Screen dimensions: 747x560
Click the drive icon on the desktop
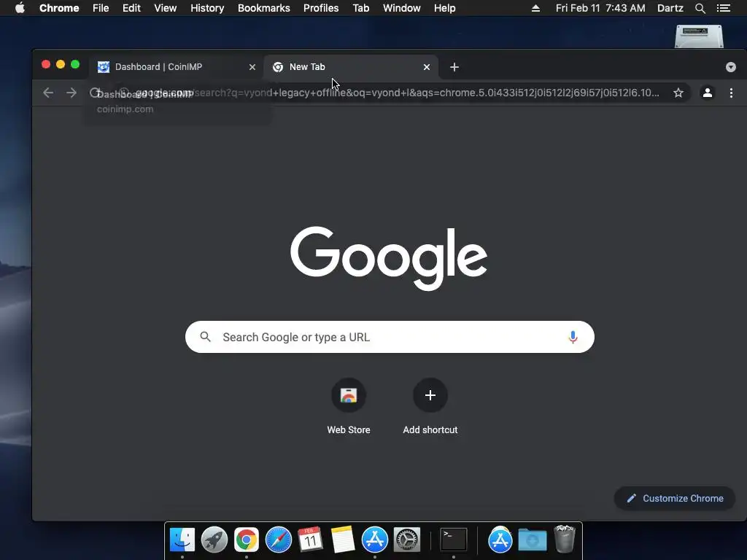699,36
